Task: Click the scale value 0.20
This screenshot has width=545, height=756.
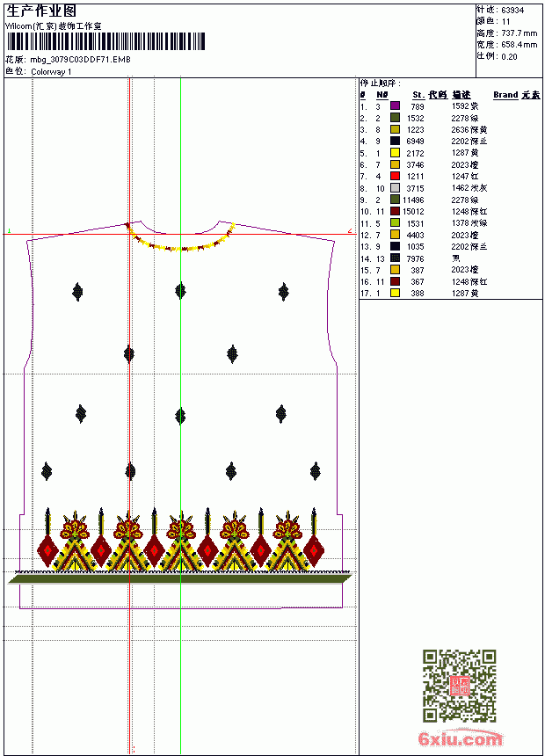Action: [x=509, y=57]
